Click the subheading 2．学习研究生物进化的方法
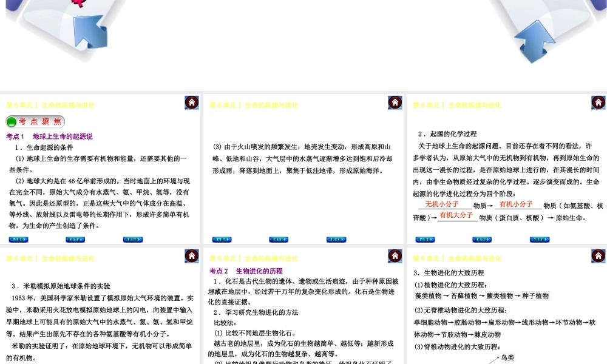Screen dimensions: 607x364 point(256,312)
